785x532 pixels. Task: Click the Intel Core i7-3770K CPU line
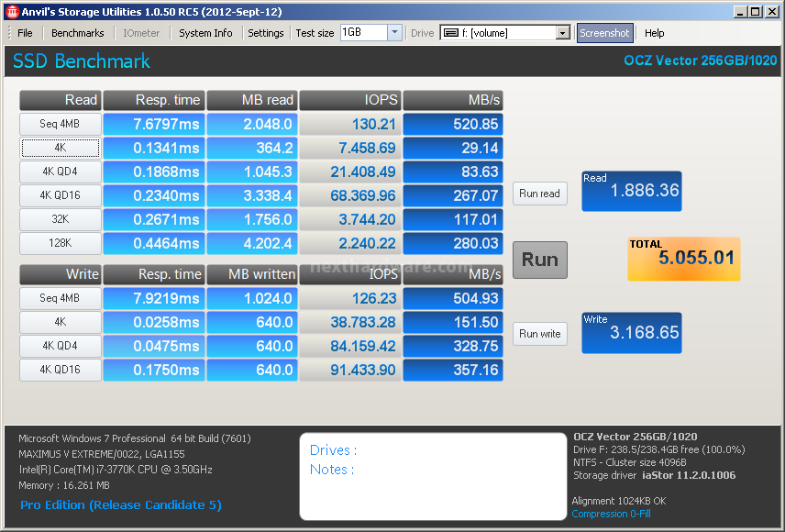pyautogui.click(x=116, y=470)
